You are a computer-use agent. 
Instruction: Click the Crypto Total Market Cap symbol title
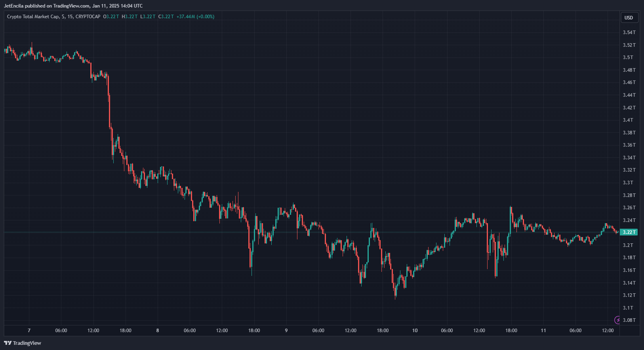pos(33,17)
